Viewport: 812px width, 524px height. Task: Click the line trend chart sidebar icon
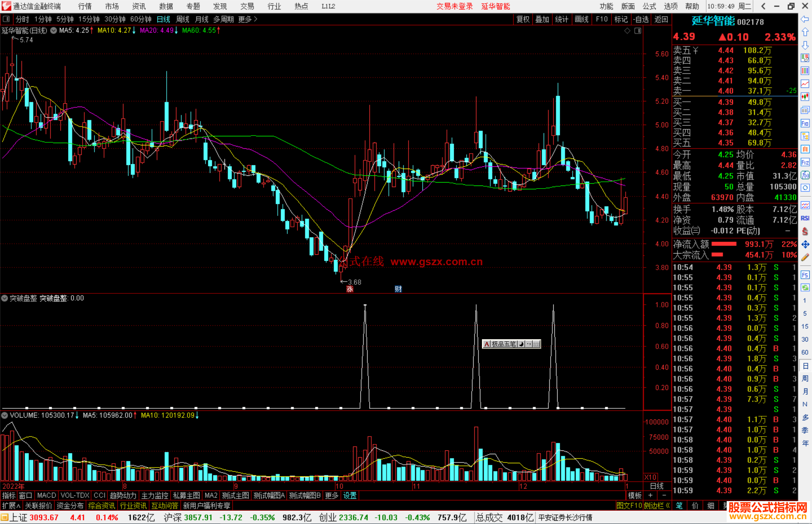(805, 84)
